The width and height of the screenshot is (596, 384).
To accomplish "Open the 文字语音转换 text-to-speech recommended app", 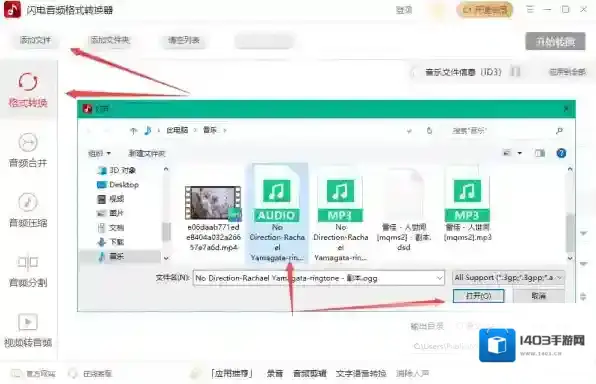I will click(361, 373).
